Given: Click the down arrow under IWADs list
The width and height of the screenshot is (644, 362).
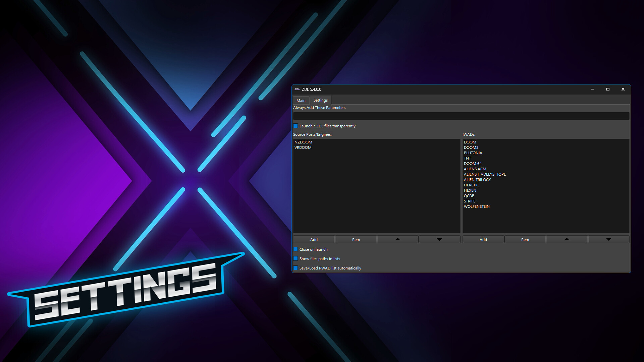Looking at the screenshot, I should (608, 239).
